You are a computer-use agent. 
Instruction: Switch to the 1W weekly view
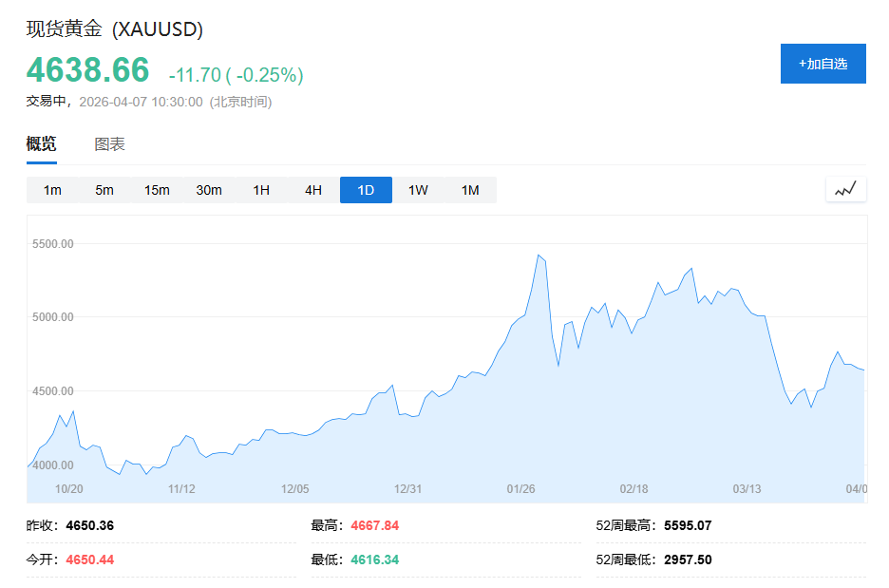pyautogui.click(x=417, y=189)
